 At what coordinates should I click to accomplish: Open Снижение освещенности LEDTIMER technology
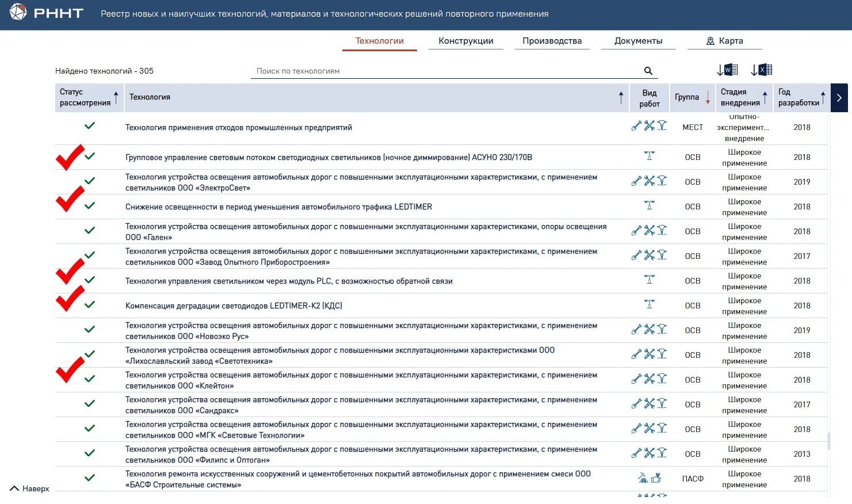279,207
